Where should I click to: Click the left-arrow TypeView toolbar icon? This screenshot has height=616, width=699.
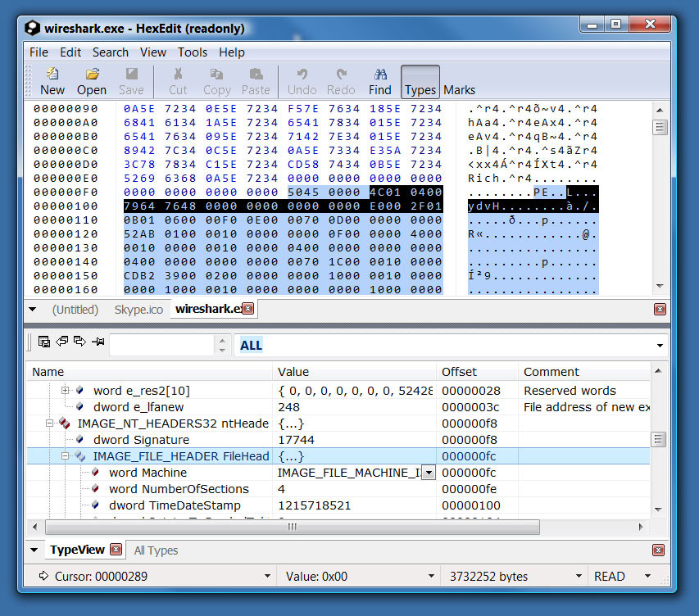tap(62, 342)
